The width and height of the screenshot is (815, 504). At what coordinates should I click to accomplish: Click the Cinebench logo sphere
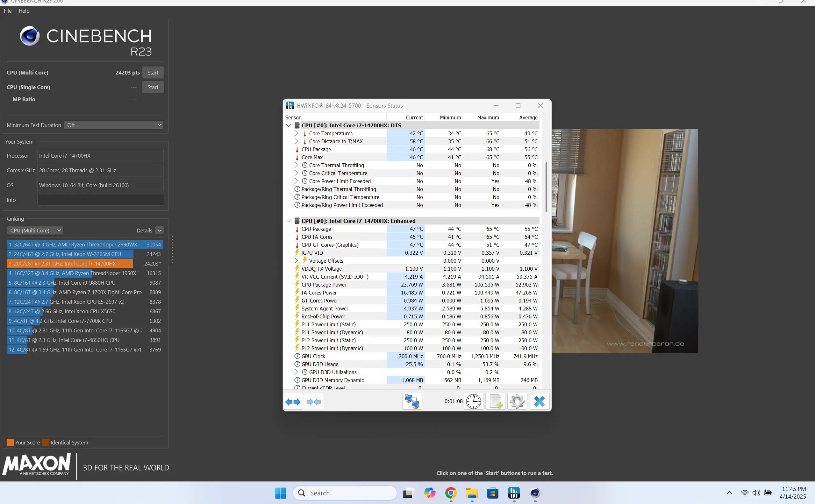[x=30, y=36]
